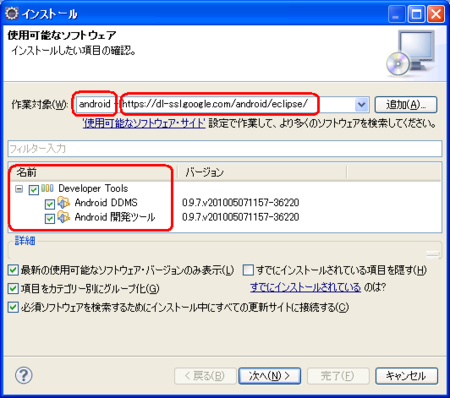Click the Developer Tools category icon
450x398 pixels.
coord(48,188)
